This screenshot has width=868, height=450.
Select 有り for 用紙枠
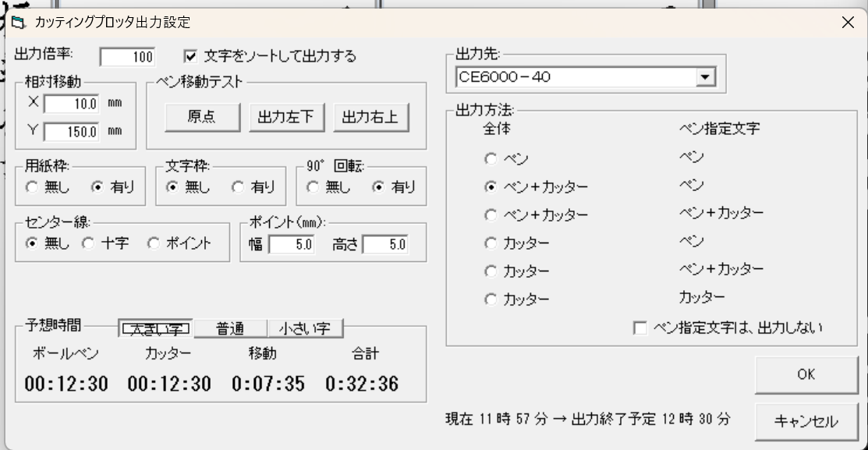[x=97, y=187]
